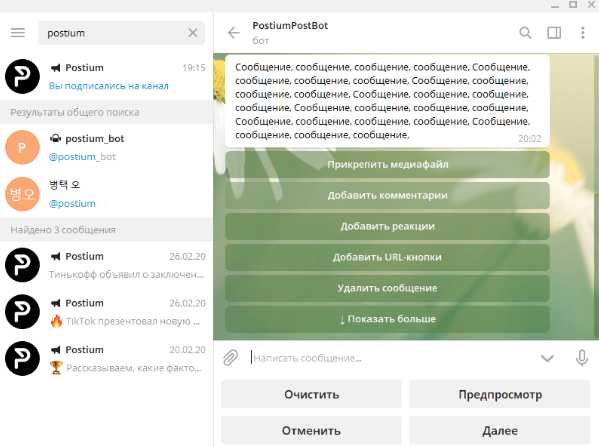Open the Postium channel subscribed result
Image resolution: width=599 pixels, height=447 pixels.
[x=106, y=76]
